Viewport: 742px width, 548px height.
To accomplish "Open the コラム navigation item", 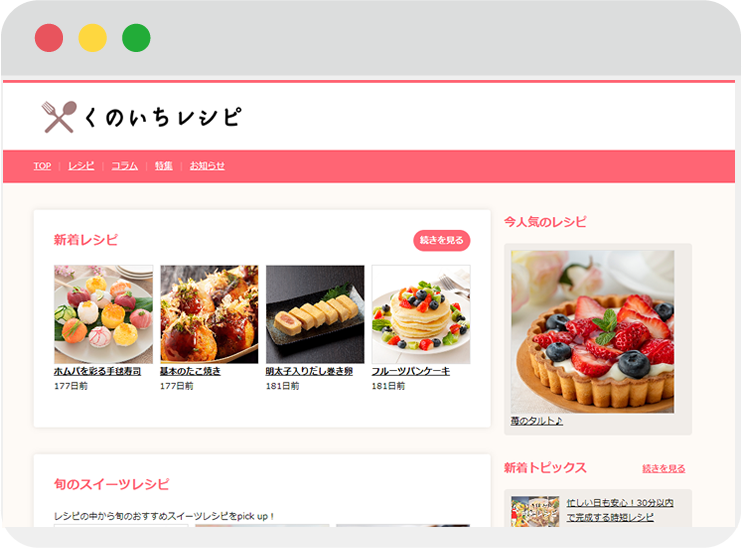I will 124,166.
